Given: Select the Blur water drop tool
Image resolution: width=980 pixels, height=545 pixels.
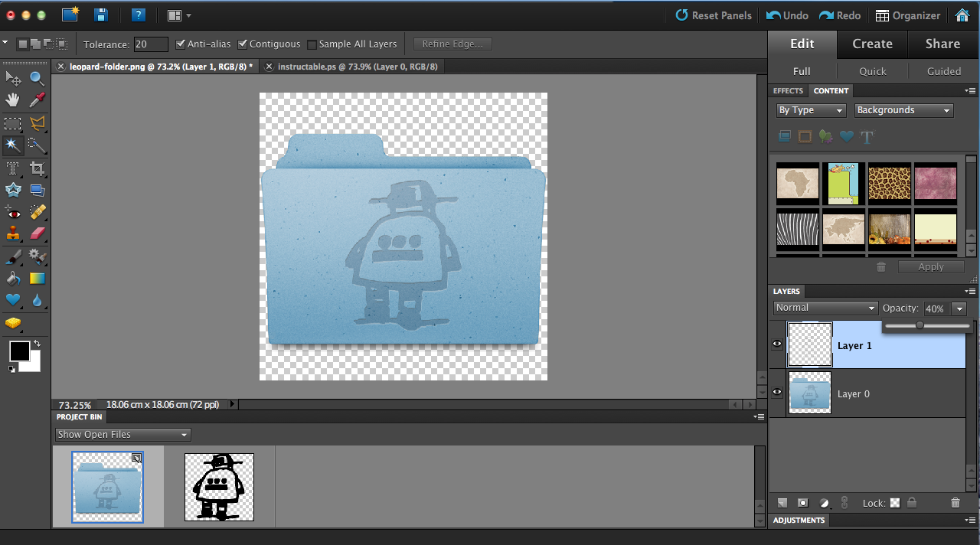Looking at the screenshot, I should (37, 300).
